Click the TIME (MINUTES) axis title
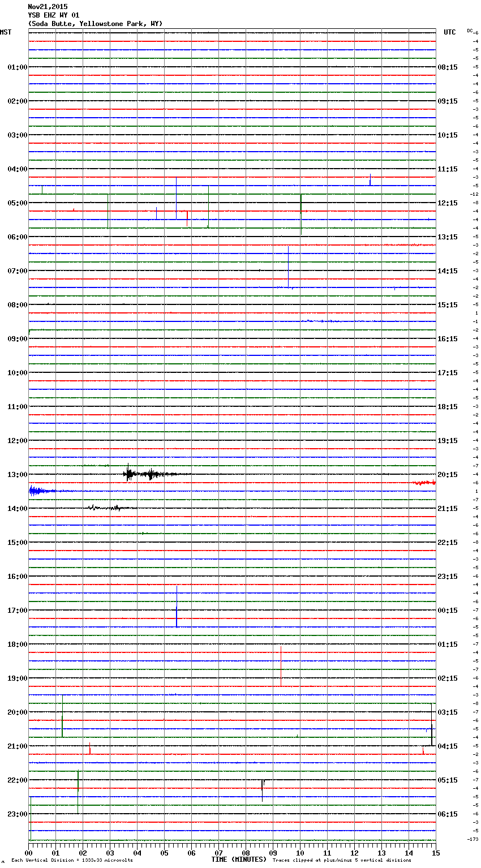Image resolution: width=481 pixels, height=868 pixels. click(x=239, y=860)
